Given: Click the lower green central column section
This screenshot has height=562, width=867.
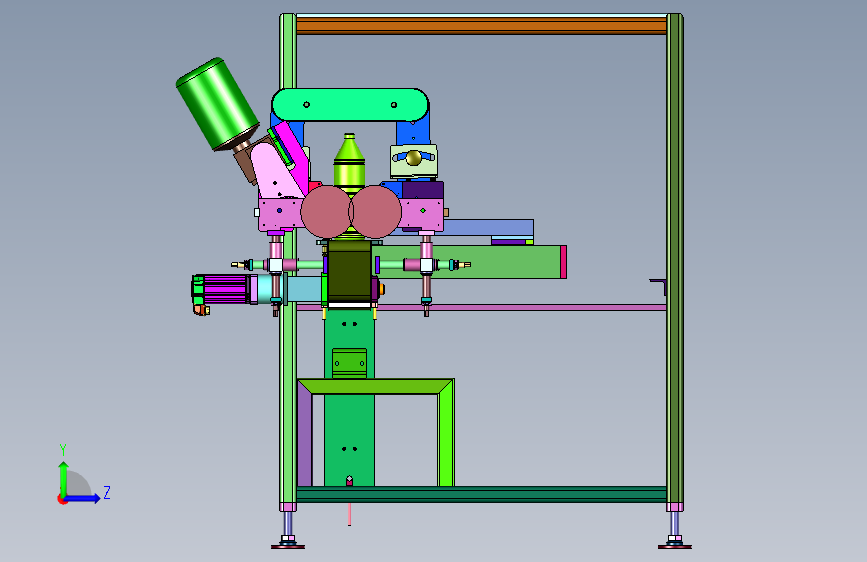Looking at the screenshot, I should [349, 440].
